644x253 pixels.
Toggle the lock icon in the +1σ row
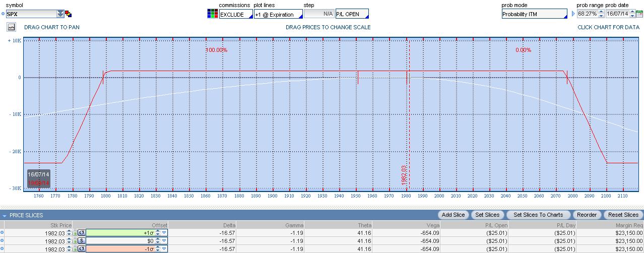pyautogui.click(x=75, y=233)
